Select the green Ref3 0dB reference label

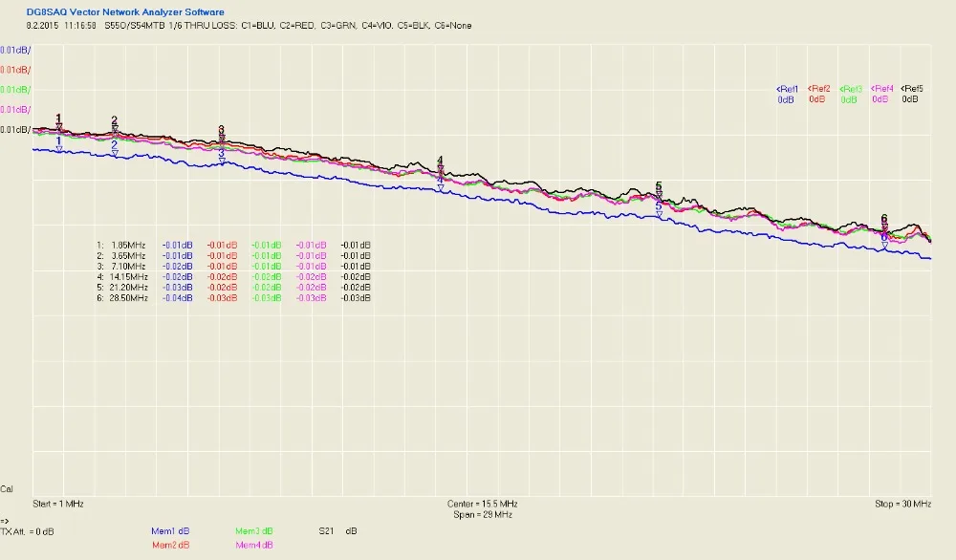851,95
